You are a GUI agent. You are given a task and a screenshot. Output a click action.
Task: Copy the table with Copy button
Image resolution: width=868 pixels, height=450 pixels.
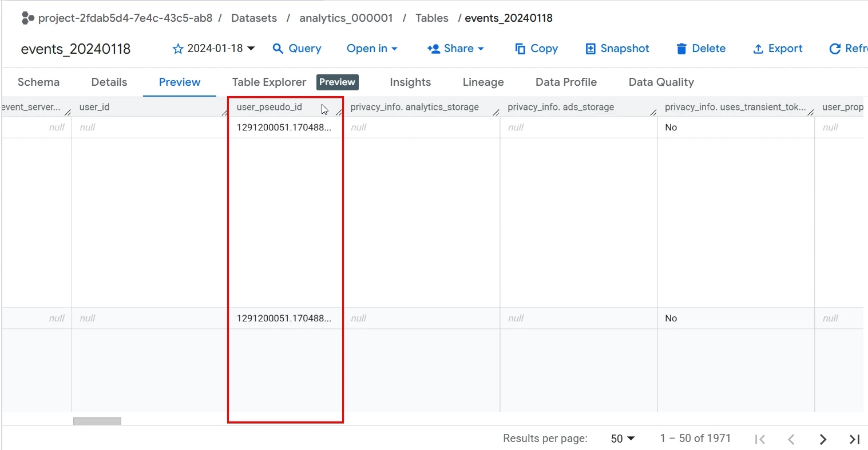click(x=537, y=49)
